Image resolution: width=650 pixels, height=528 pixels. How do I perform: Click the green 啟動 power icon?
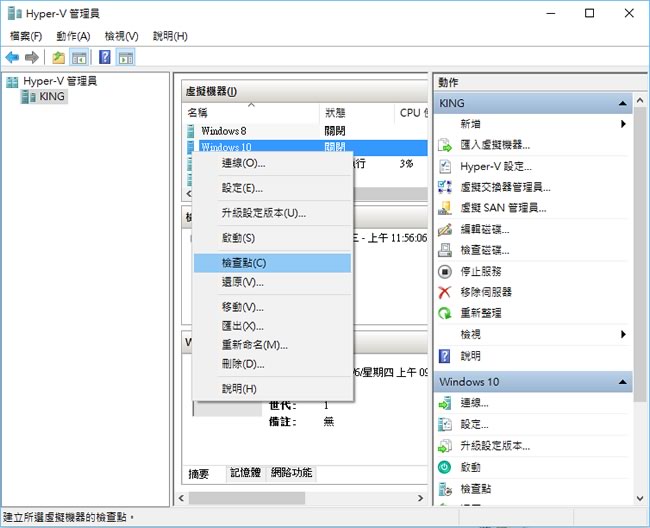point(445,467)
